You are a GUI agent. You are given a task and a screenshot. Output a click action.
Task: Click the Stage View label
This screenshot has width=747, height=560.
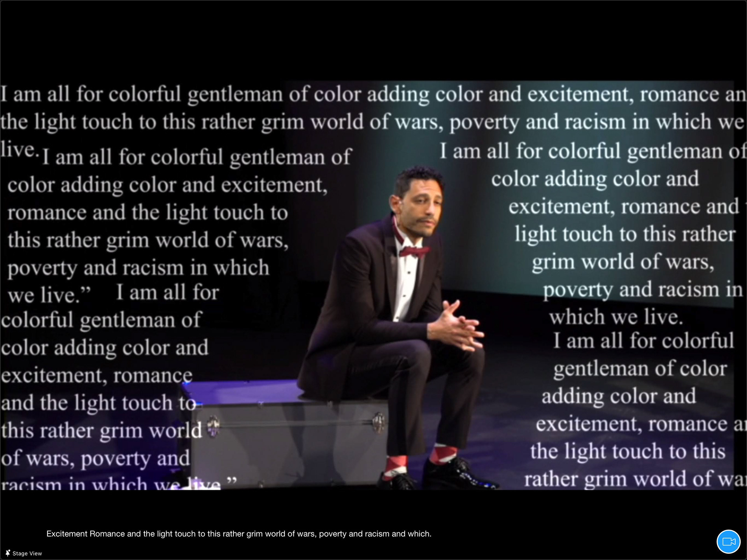point(27,553)
